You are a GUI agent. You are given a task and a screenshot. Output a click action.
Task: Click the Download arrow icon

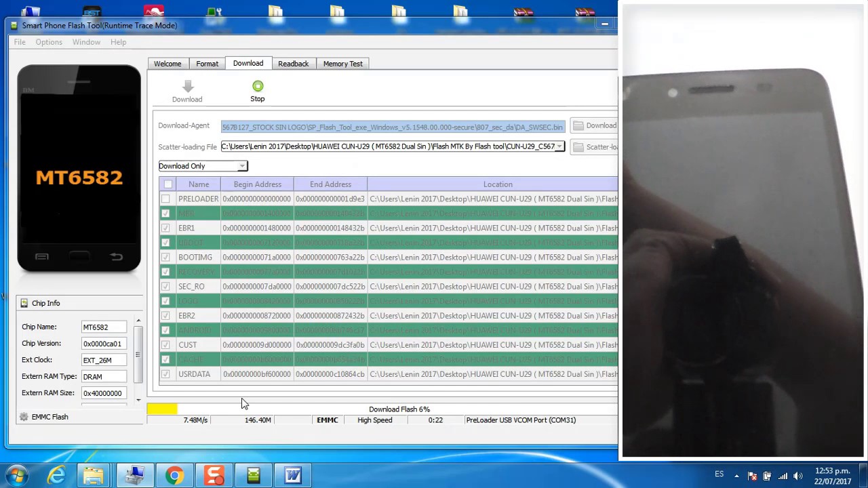pos(188,86)
